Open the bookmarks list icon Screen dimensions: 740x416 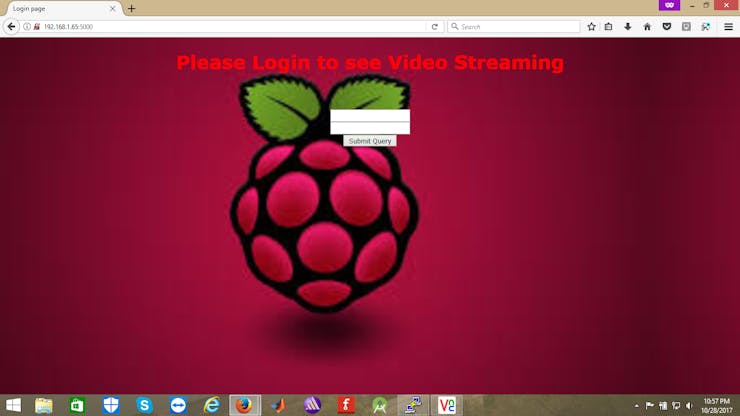[608, 27]
